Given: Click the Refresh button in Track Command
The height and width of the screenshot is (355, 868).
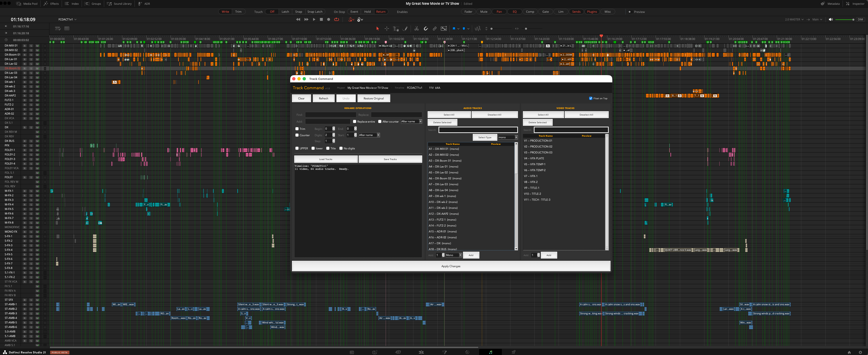Looking at the screenshot, I should (324, 99).
